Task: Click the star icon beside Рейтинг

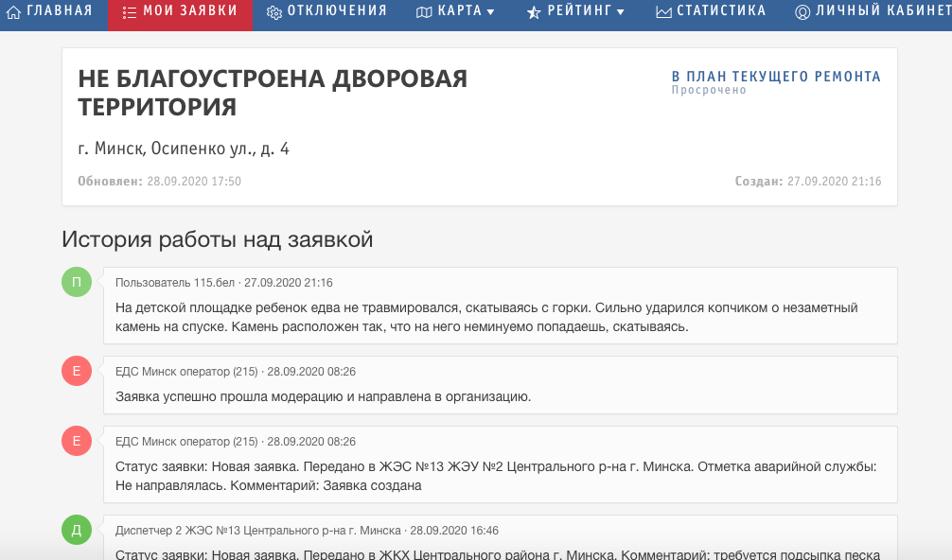Action: 534,12
